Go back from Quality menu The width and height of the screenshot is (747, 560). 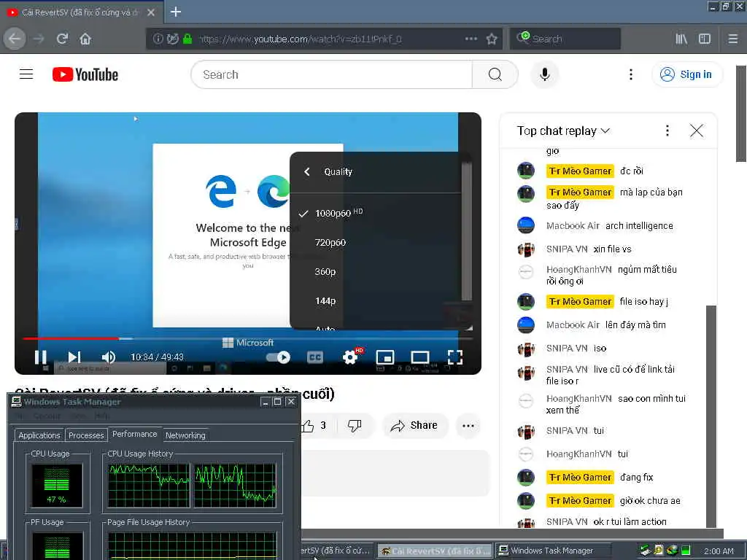pos(307,172)
